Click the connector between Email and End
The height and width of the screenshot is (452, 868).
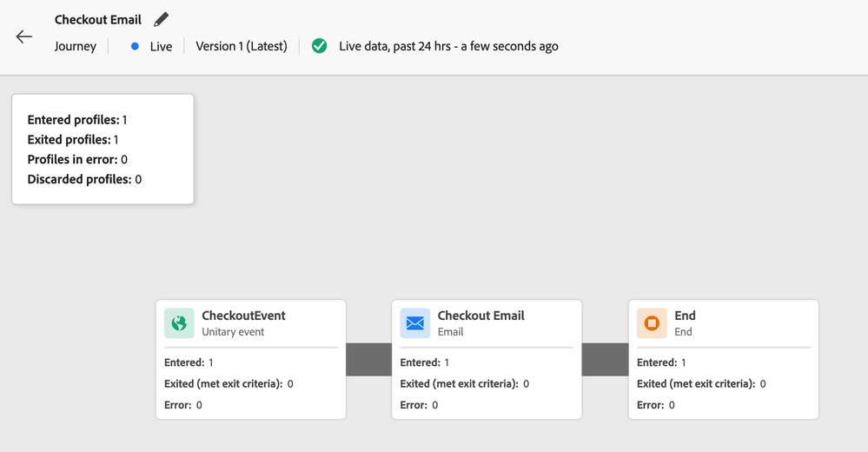tap(605, 360)
